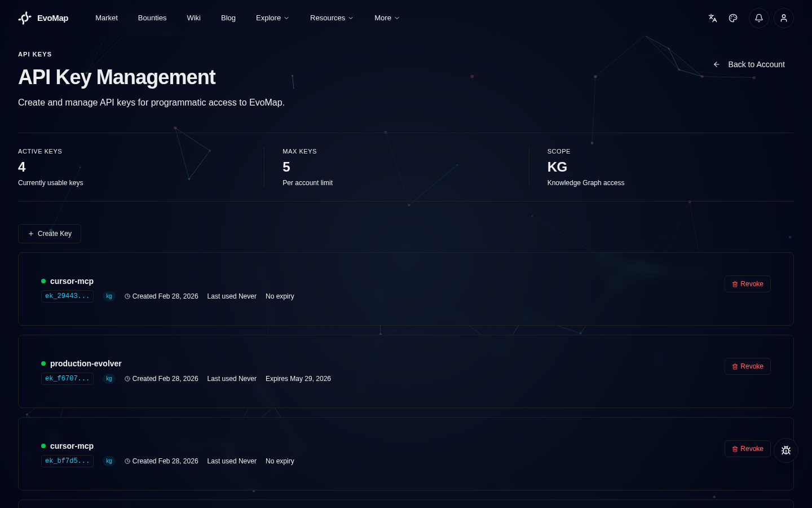
Task: Expand the More dropdown menu
Action: click(x=387, y=18)
